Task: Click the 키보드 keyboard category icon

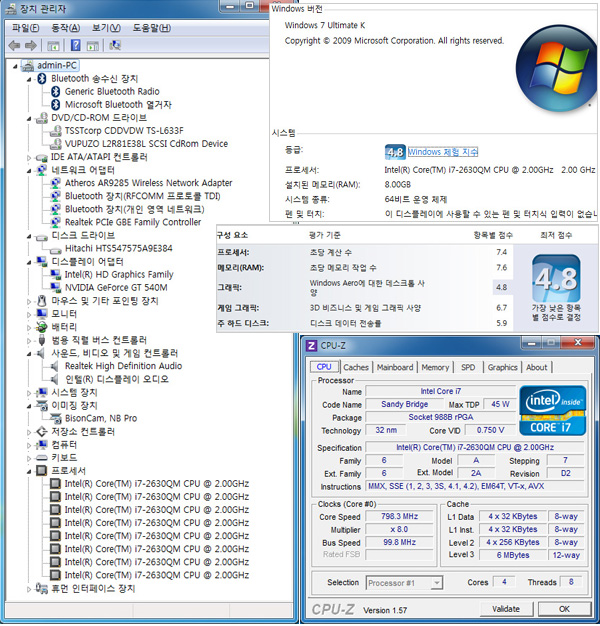Action: click(x=42, y=458)
